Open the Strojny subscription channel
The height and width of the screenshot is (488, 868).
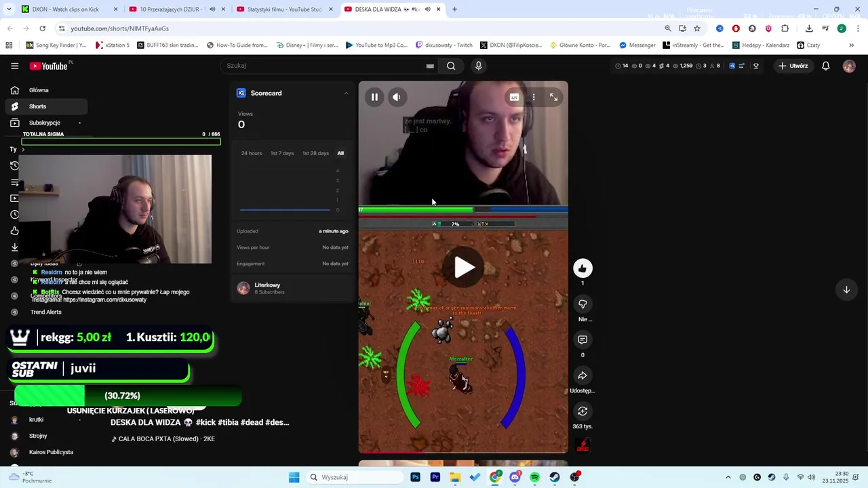pyautogui.click(x=38, y=436)
